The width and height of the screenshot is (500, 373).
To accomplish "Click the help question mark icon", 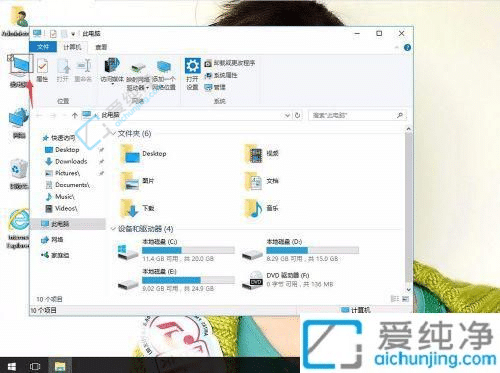I will tap(407, 48).
